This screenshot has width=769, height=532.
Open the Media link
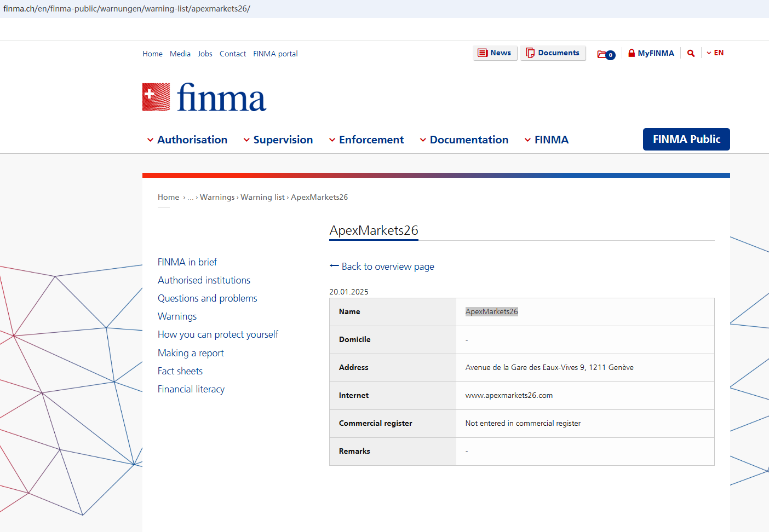click(180, 54)
